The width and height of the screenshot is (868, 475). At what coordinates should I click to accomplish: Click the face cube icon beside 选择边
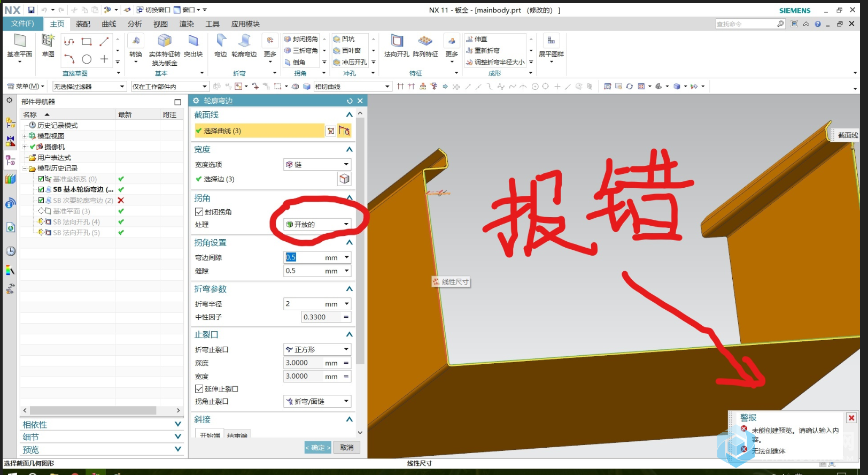point(344,179)
